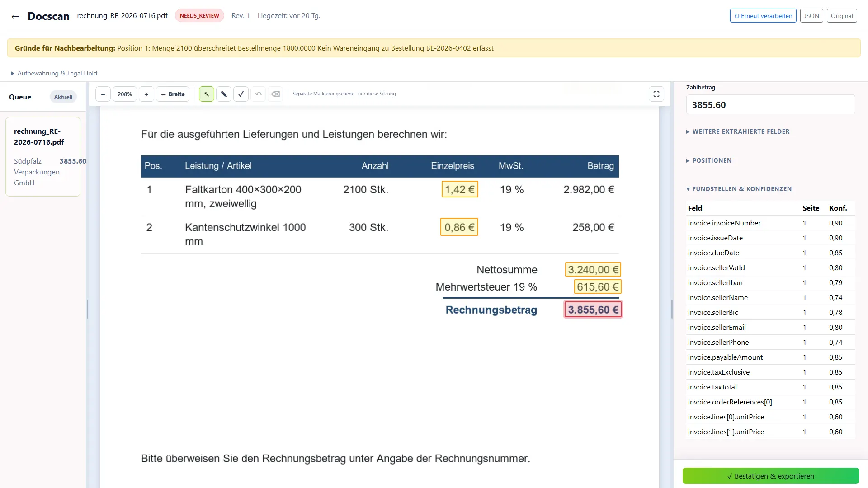868x488 pixels.
Task: Click the NEEDS_REVIEW status badge
Action: click(199, 15)
